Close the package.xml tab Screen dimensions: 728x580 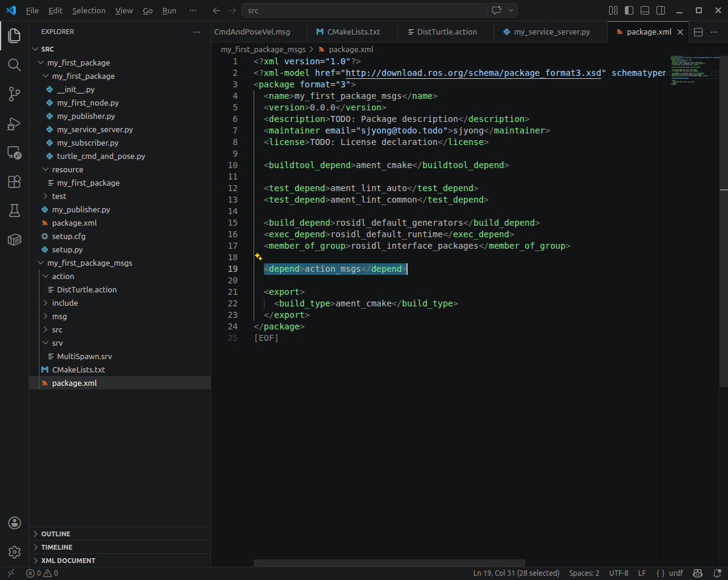click(680, 32)
